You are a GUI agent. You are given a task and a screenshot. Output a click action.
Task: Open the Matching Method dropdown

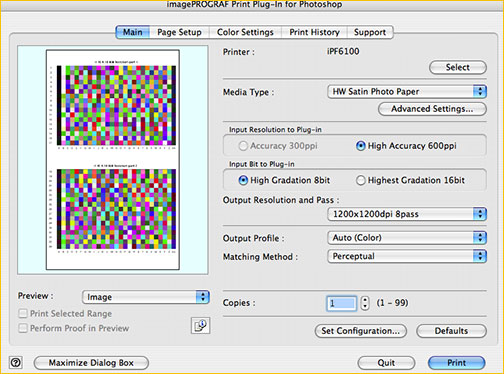click(x=407, y=256)
